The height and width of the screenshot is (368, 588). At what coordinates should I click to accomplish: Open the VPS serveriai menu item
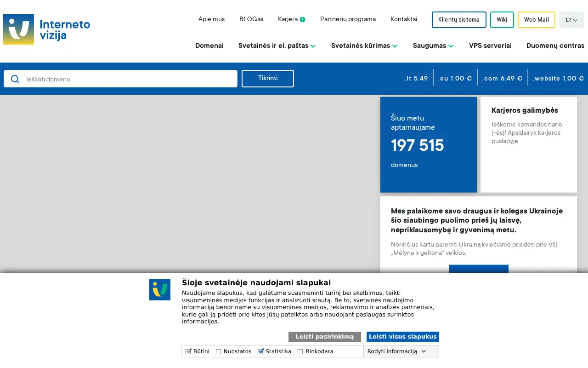[490, 46]
